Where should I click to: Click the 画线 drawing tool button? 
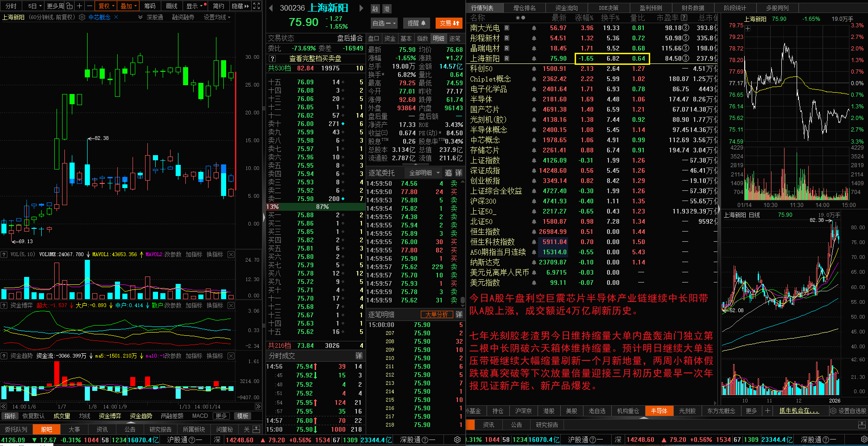click(171, 6)
